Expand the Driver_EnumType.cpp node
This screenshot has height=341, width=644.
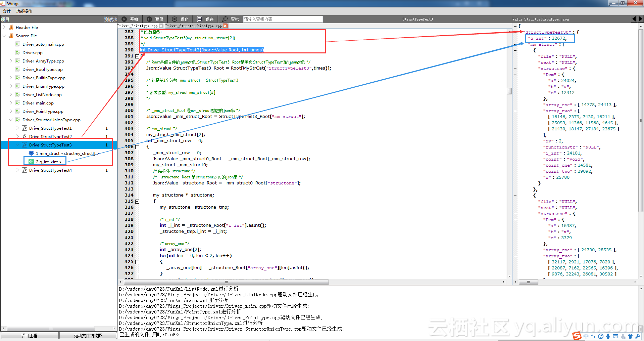tap(11, 86)
